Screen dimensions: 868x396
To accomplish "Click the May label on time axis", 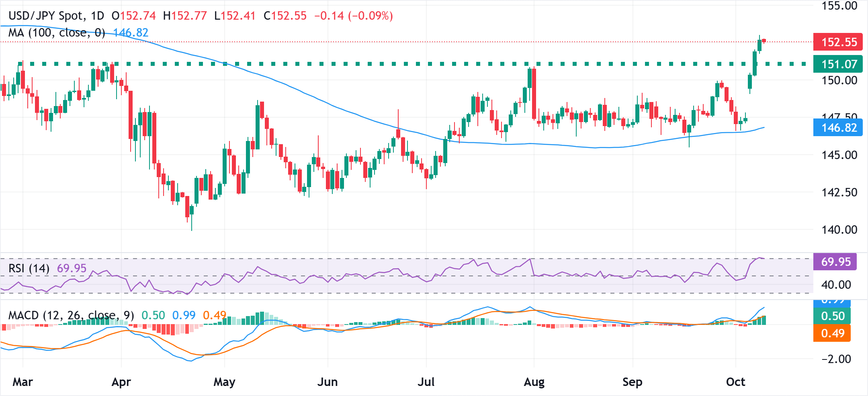I will pyautogui.click(x=224, y=382).
